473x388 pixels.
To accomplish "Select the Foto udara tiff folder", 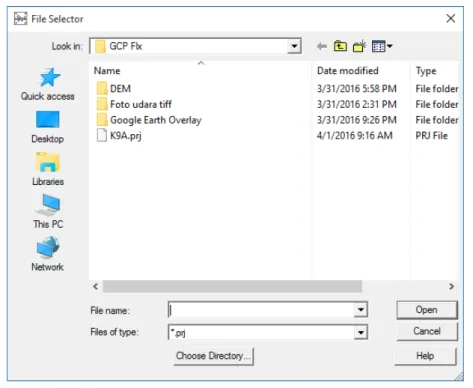I will point(134,104).
